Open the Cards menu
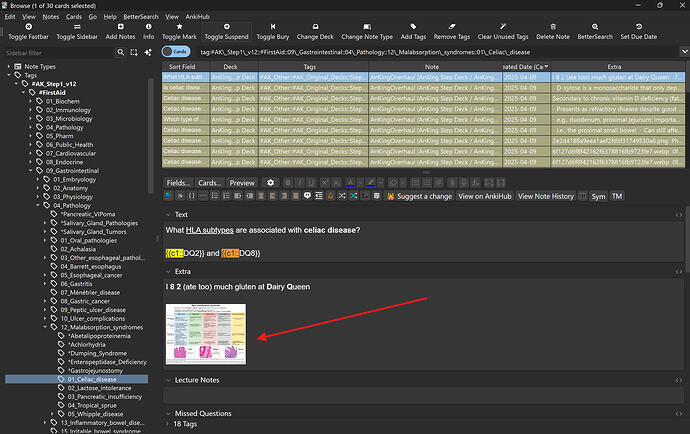The image size is (690, 434). pos(74,17)
